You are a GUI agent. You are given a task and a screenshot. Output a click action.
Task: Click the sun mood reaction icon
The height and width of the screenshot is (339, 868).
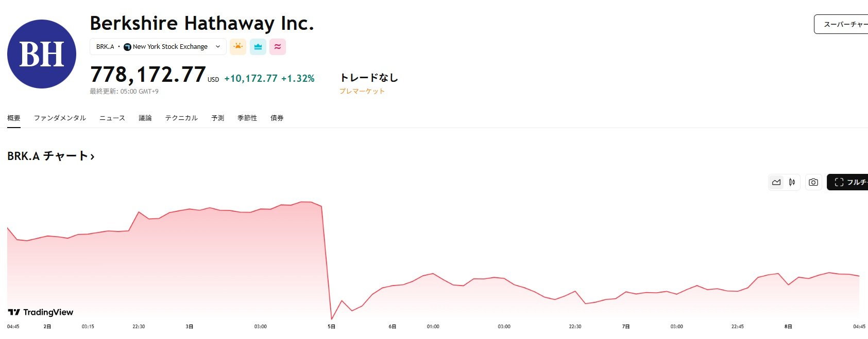(237, 46)
